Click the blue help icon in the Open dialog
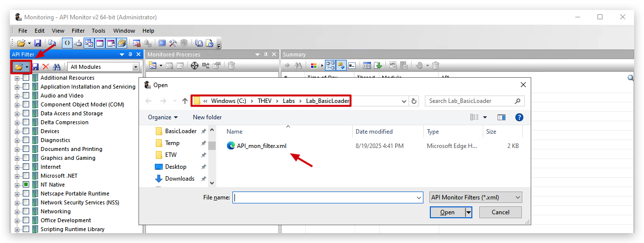 519,117
